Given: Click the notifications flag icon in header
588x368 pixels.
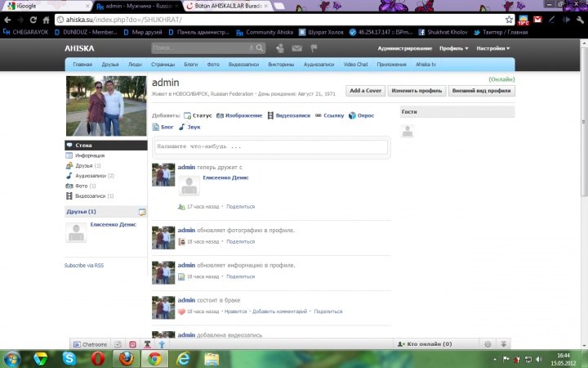Looking at the screenshot, I should [312, 48].
